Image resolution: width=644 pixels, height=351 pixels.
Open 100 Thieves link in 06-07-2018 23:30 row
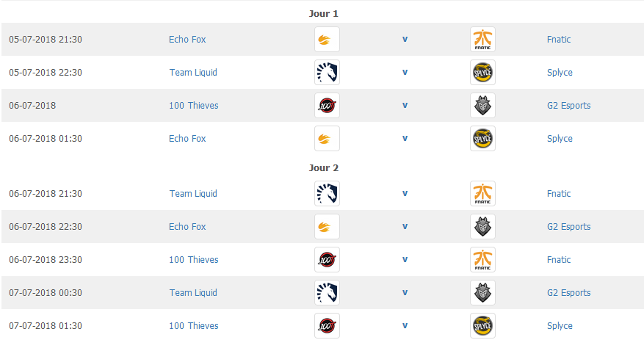[193, 260]
